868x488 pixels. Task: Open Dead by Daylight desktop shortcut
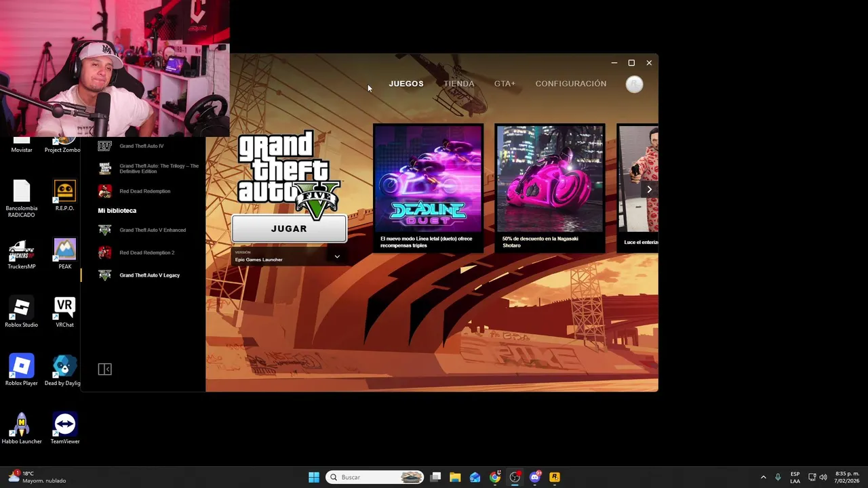coord(64,371)
